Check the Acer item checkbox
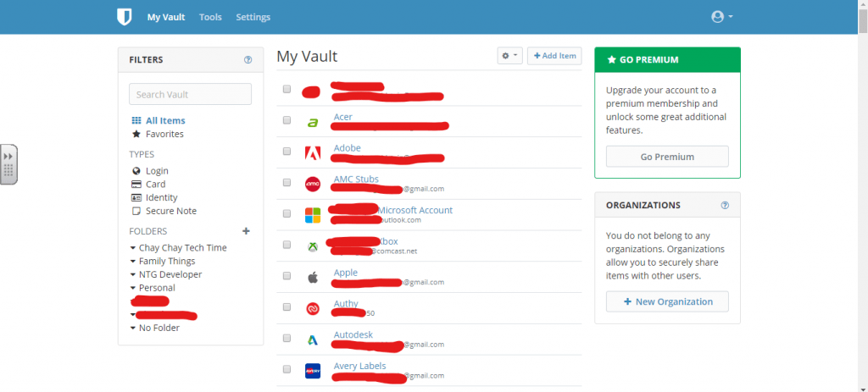 point(287,120)
